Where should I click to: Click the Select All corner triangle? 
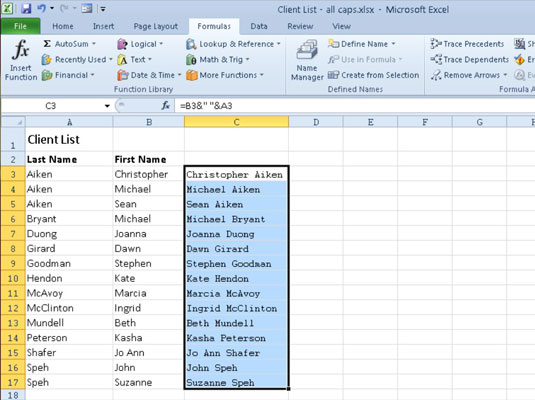[13, 122]
